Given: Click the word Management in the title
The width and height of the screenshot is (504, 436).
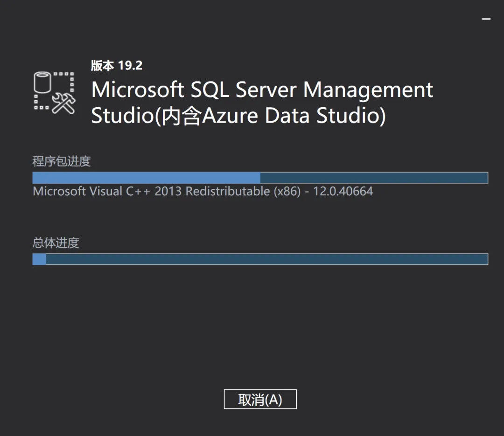Looking at the screenshot, I should (368, 90).
